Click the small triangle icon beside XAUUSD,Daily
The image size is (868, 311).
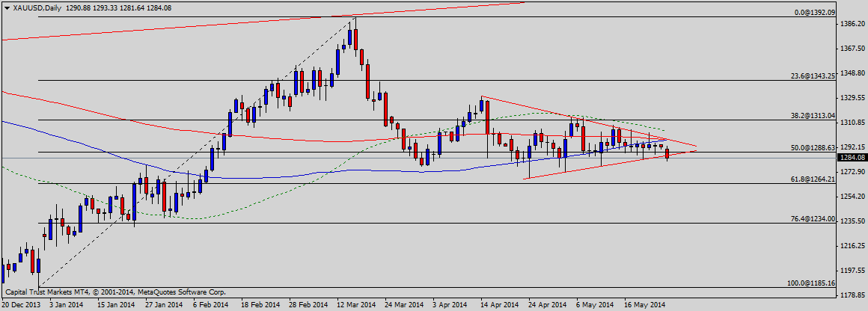[7, 8]
